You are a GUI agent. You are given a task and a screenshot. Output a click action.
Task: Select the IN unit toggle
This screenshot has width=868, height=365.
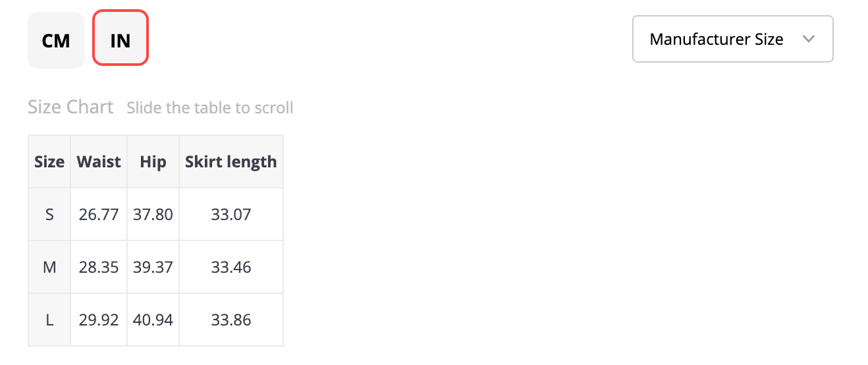point(121,40)
